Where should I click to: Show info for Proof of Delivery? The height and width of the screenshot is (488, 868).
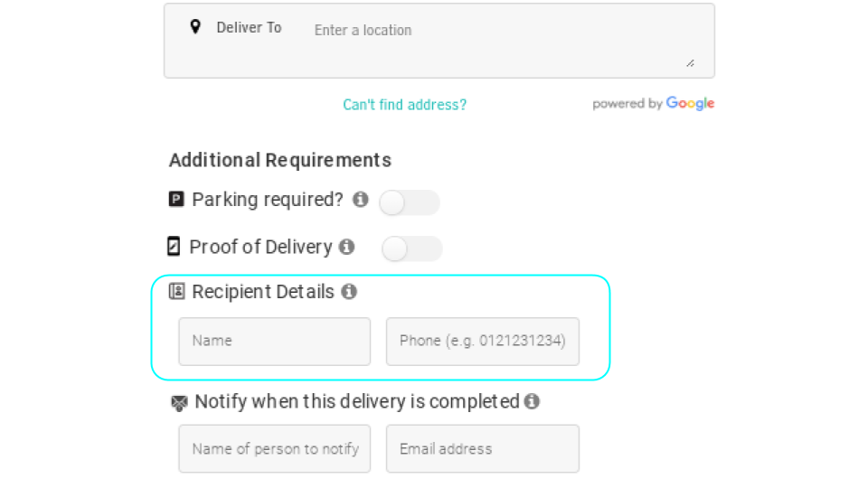tap(346, 247)
